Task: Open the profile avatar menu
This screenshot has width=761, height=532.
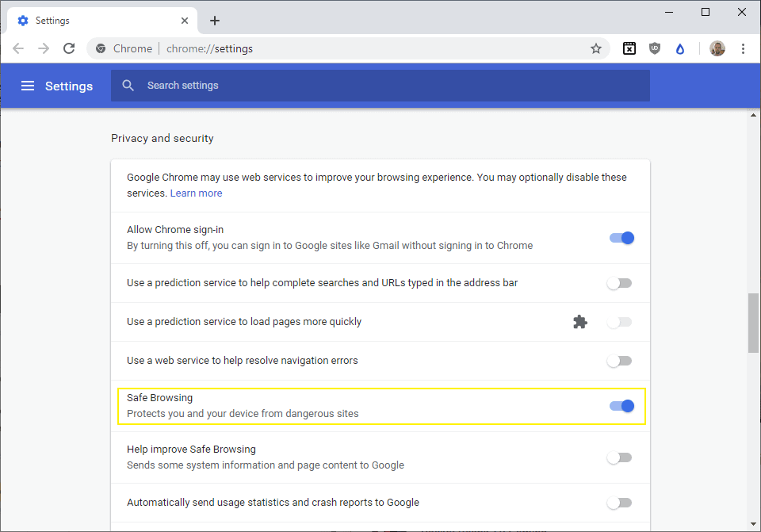Action: 717,48
